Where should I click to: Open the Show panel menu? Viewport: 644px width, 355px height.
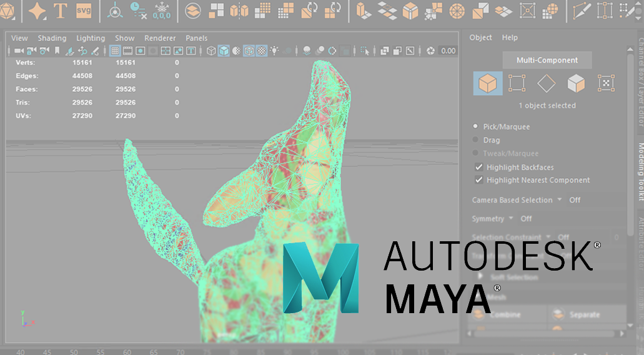coord(124,38)
